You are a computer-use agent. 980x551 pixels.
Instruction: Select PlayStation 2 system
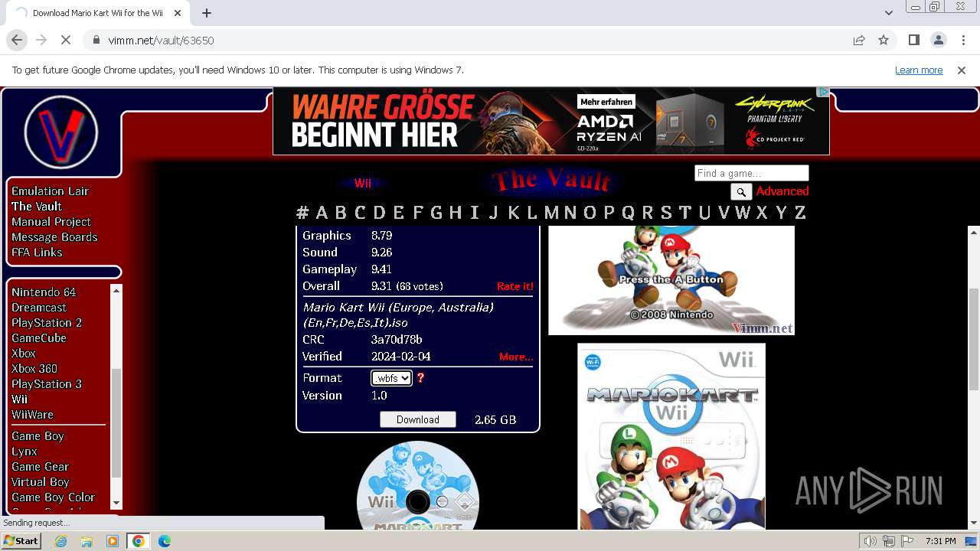pyautogui.click(x=47, y=323)
